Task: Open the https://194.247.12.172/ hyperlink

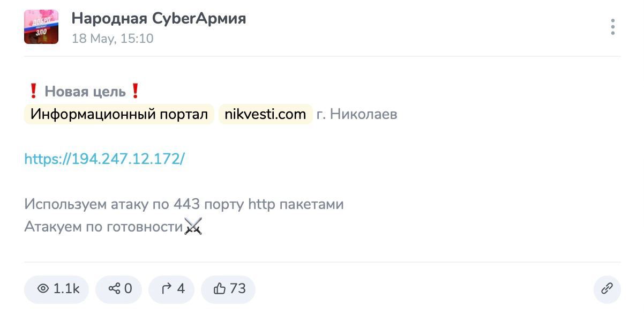Action: pyautogui.click(x=104, y=159)
